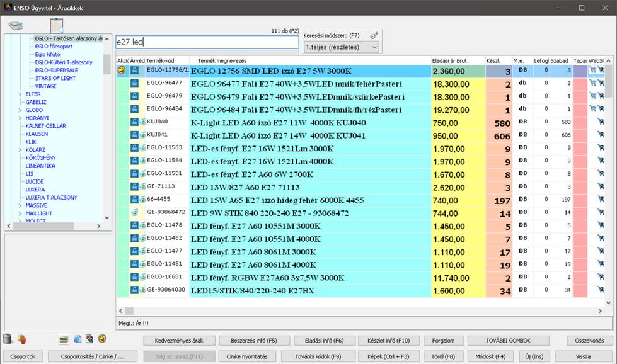The width and height of the screenshot is (617, 364).
Task: Expand the ELTER tree node
Action: coord(20,94)
